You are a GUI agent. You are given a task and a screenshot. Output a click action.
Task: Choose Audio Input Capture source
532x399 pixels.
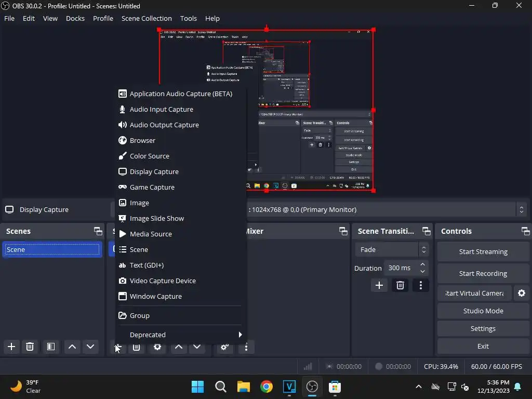click(x=180, y=109)
